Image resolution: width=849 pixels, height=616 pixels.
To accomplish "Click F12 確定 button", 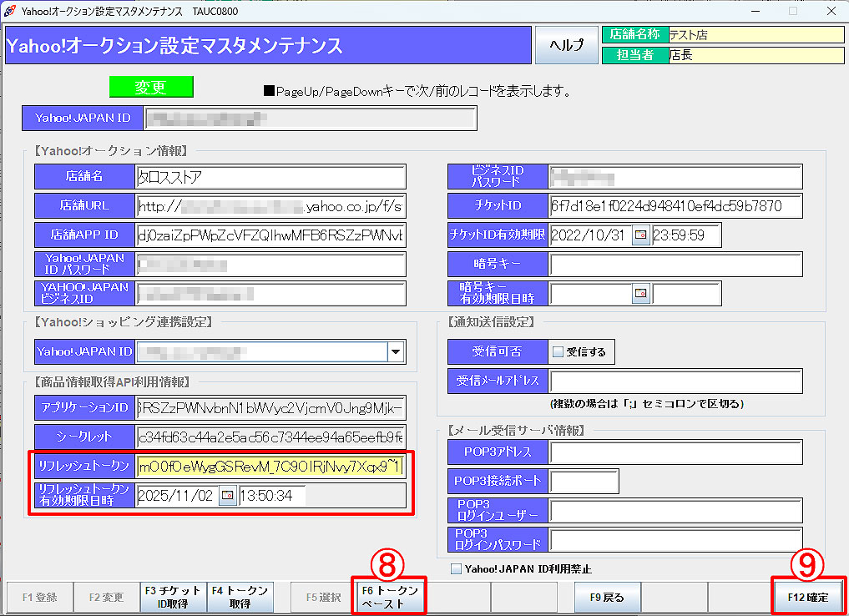I will (807, 598).
